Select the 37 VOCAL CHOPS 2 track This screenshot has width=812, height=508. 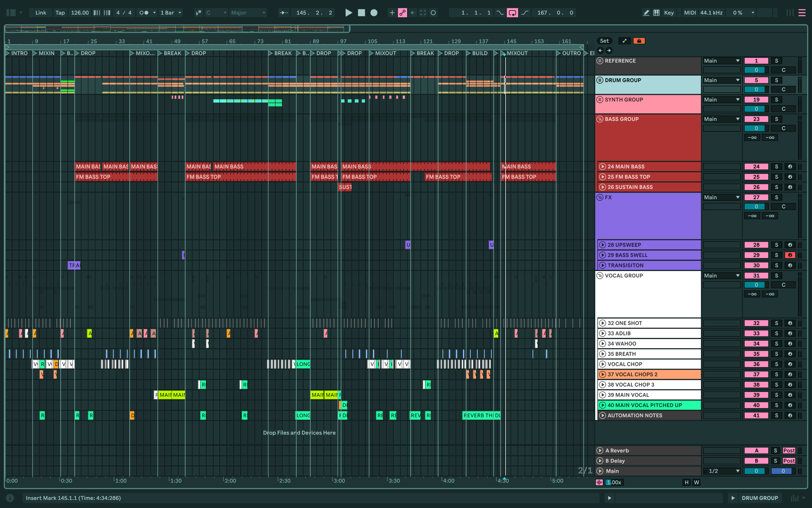(649, 375)
